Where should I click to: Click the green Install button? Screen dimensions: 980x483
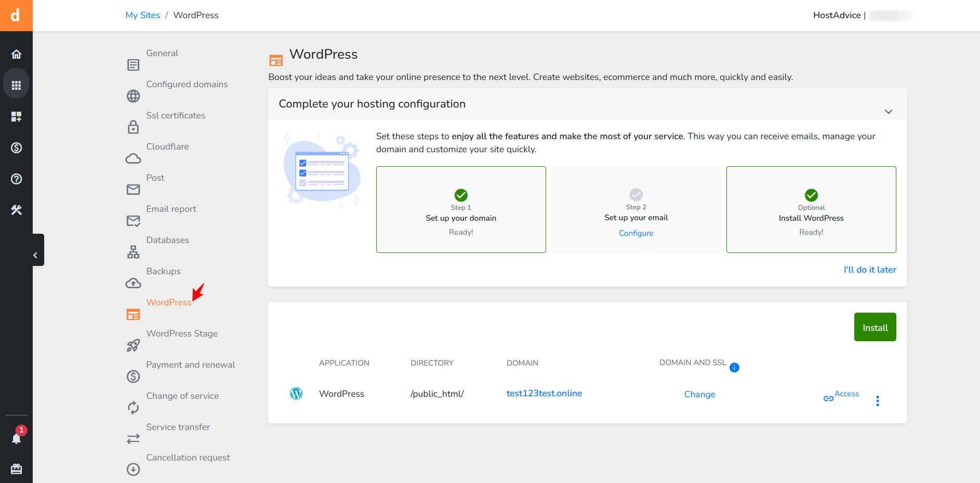click(875, 327)
